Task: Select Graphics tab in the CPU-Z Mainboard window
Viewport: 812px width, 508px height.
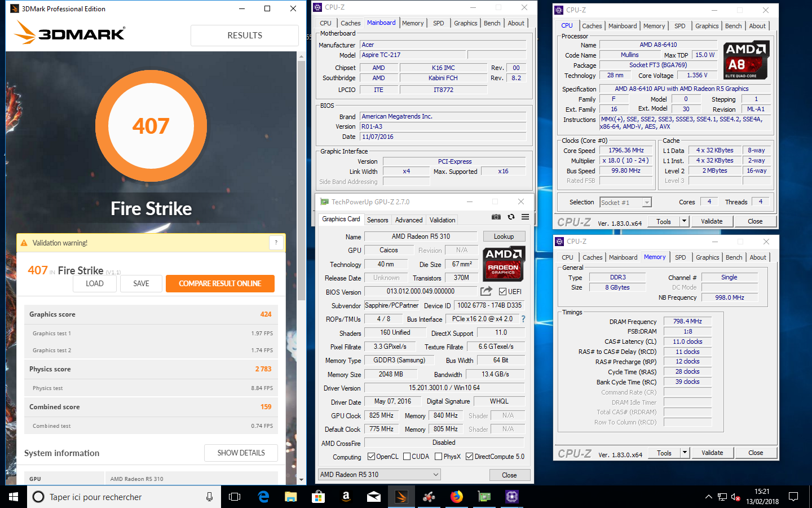Action: (x=466, y=23)
